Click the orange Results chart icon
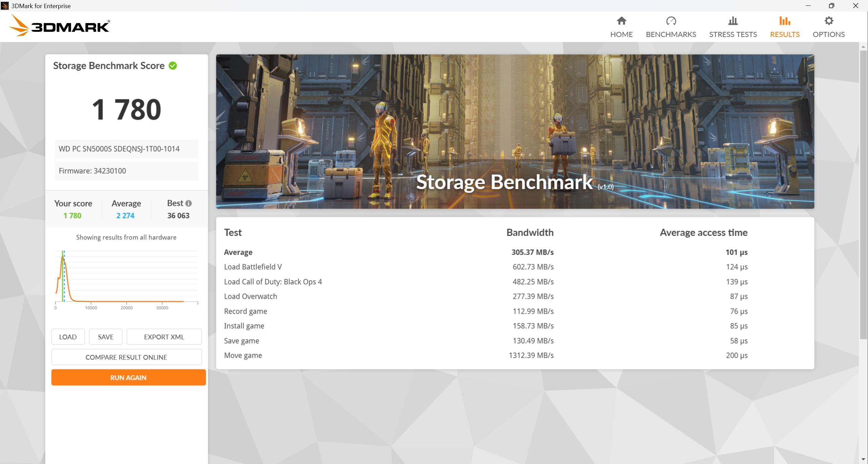868x464 pixels. (784, 21)
